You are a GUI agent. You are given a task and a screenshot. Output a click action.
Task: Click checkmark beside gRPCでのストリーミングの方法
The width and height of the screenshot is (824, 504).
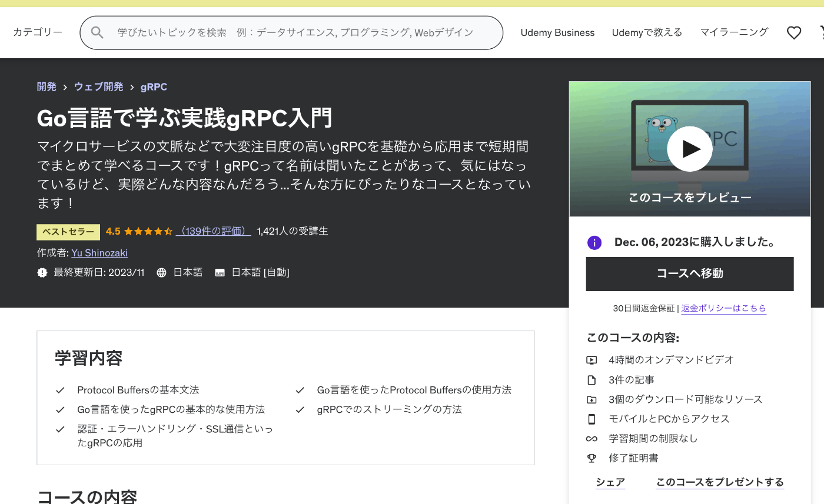(300, 409)
